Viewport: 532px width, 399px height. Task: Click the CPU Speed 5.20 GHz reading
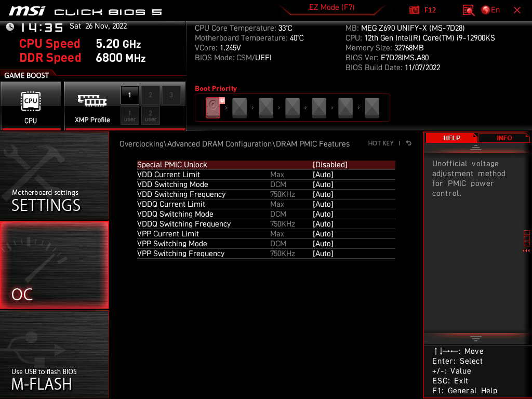[80, 44]
